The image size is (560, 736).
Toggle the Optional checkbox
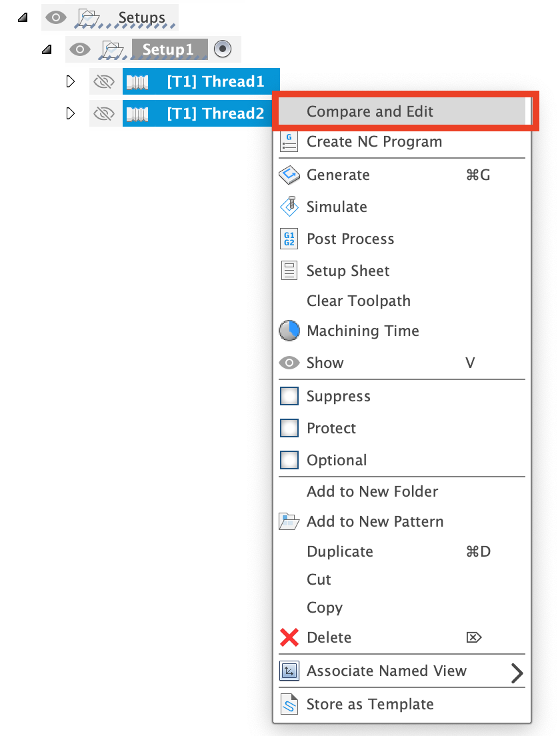(289, 460)
